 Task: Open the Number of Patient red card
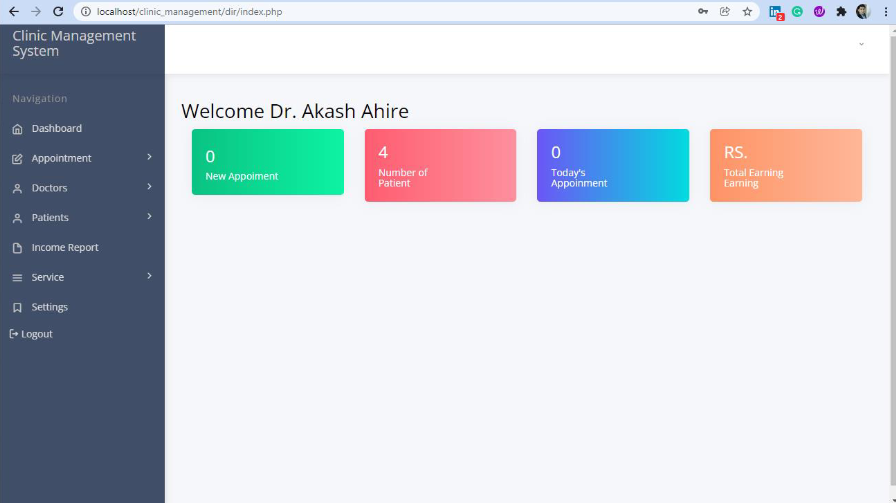pyautogui.click(x=440, y=165)
